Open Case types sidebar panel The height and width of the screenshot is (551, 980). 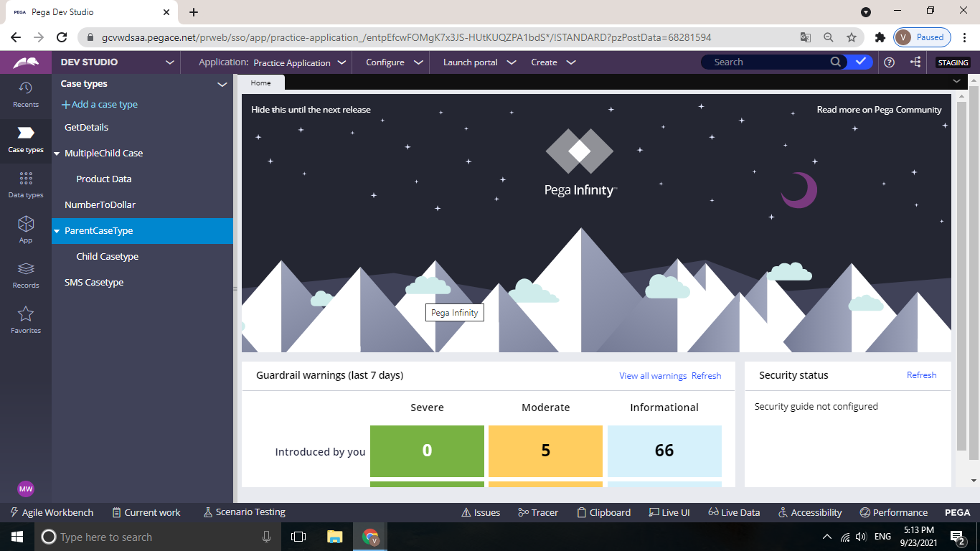25,140
